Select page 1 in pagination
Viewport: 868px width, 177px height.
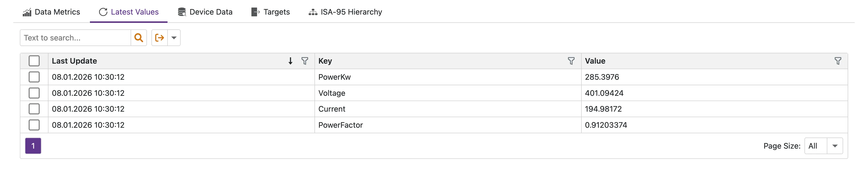click(33, 146)
